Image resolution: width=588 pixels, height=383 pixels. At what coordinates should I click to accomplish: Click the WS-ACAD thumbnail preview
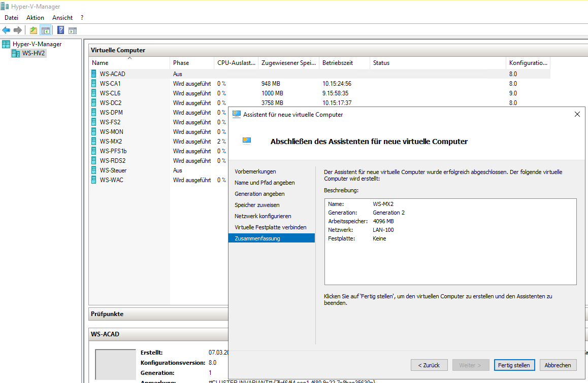point(115,365)
